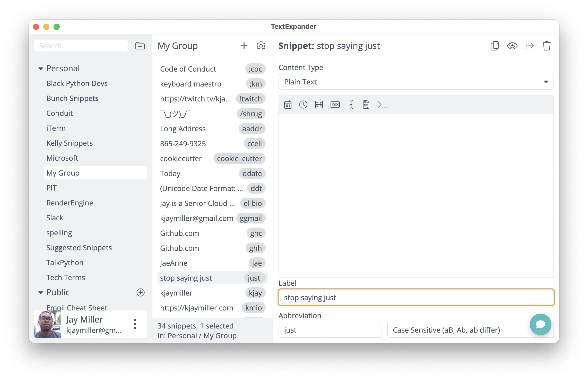Screen dimensions: 588x381
Task: Add public group with circled plus
Action: coord(140,292)
